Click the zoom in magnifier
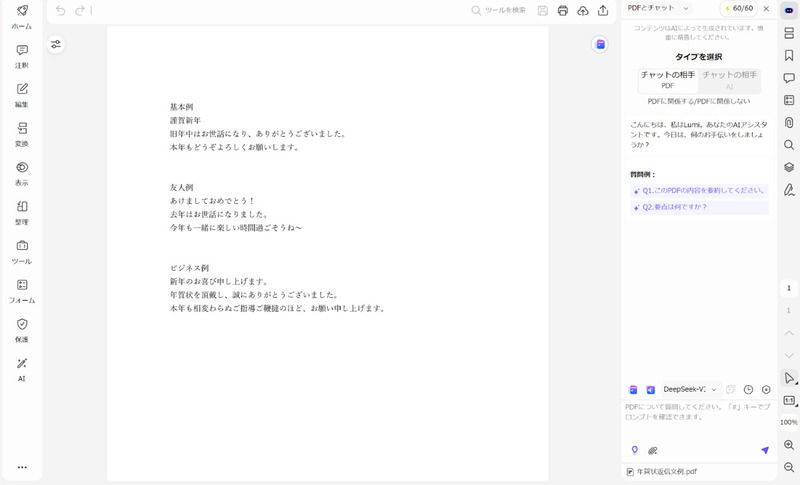This screenshot has height=485, width=800. (x=789, y=444)
